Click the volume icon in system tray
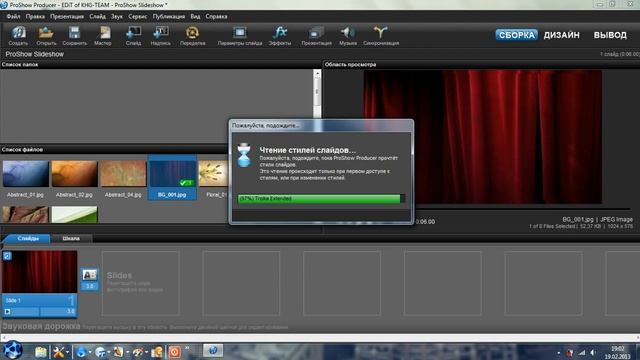 tap(593, 353)
